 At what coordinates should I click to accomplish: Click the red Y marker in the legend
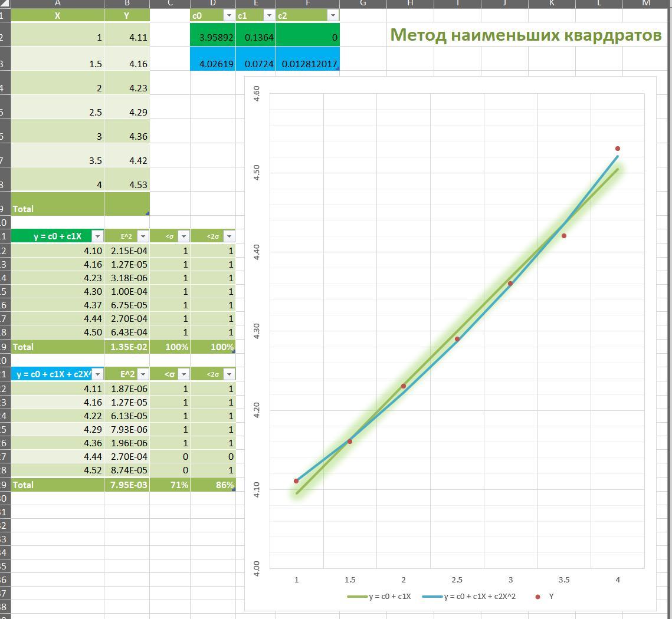coord(537,597)
